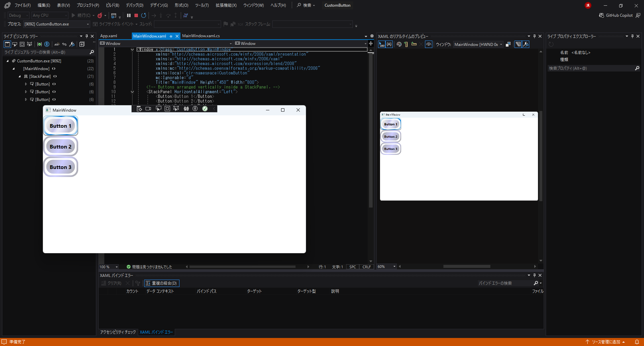Click the camera icon on the in-app toolbar
The height and width of the screenshot is (346, 644).
148,109
